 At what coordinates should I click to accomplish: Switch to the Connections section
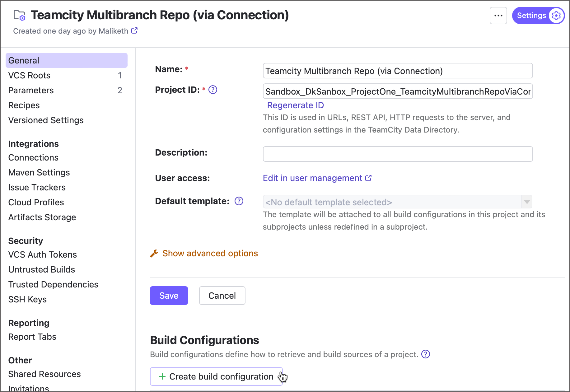point(33,157)
